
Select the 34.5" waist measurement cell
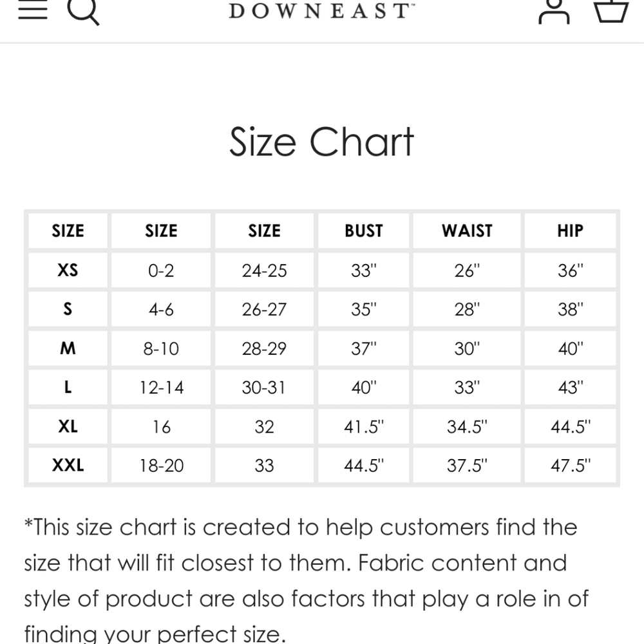tap(467, 427)
